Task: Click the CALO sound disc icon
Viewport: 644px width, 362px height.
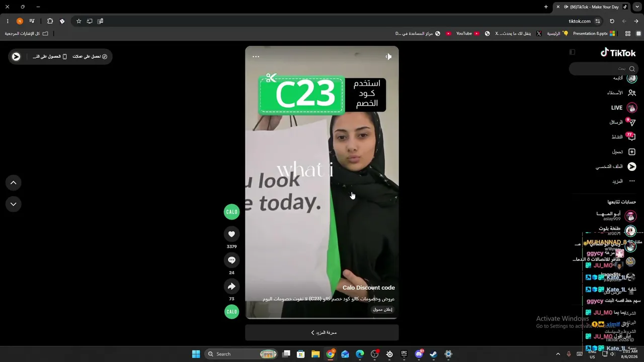Action: [231, 312]
